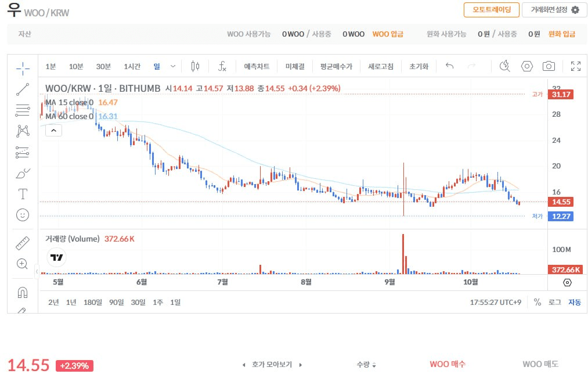Expand the time interval dropdown arrow
Viewport: 588px width, 374px height.
click(x=173, y=66)
